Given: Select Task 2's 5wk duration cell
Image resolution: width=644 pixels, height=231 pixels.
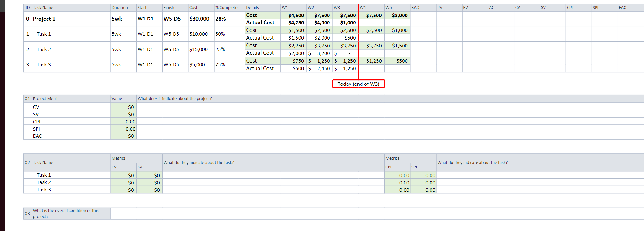Looking at the screenshot, I should point(123,49).
